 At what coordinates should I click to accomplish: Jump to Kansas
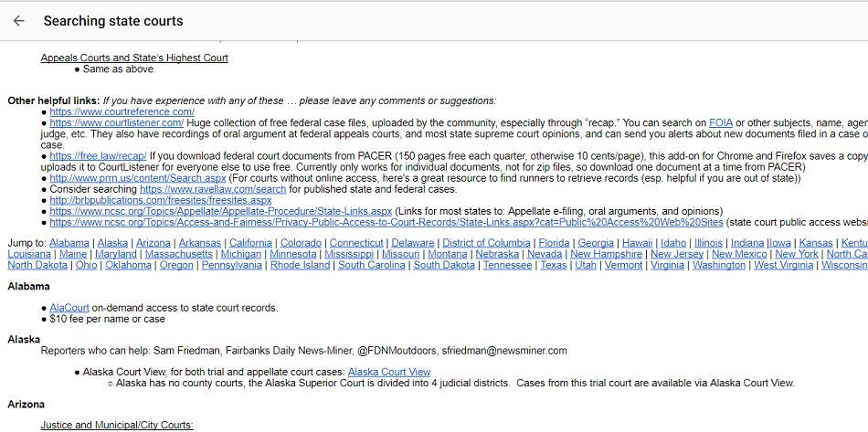[816, 243]
